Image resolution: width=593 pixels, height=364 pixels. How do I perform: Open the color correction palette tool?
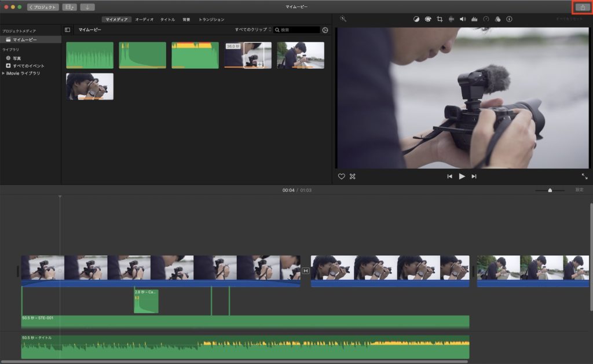(x=427, y=19)
